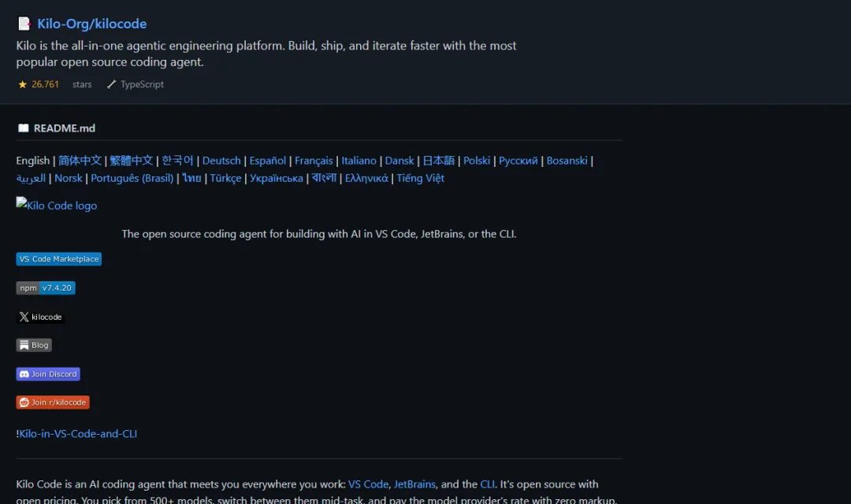
Task: Switch README to Español
Action: click(x=268, y=161)
